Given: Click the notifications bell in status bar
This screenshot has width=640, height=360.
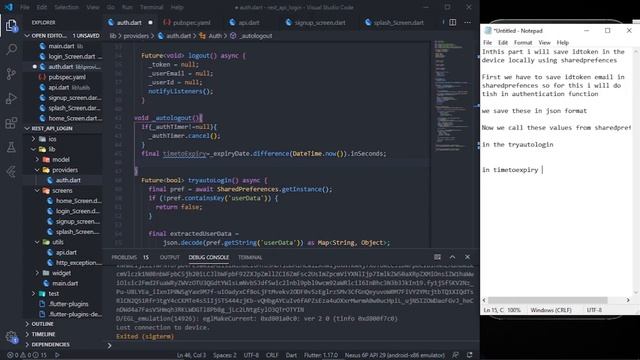Looking at the screenshot, I should click(470, 355).
